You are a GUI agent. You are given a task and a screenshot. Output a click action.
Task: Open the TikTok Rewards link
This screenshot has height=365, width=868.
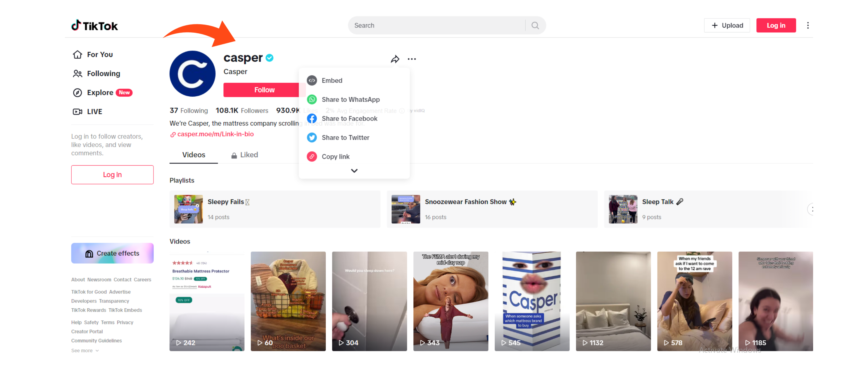tap(88, 310)
